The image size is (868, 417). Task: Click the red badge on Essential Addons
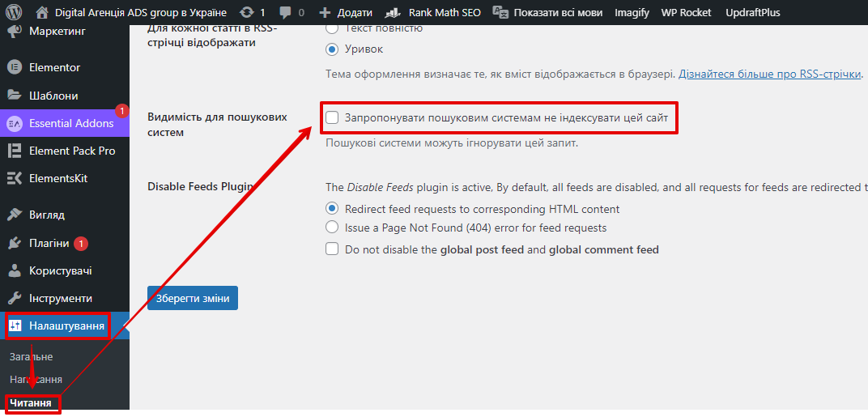pos(121,110)
